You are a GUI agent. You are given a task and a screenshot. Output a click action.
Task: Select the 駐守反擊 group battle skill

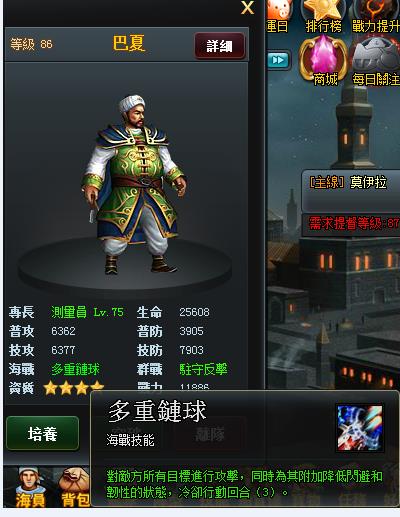(203, 369)
